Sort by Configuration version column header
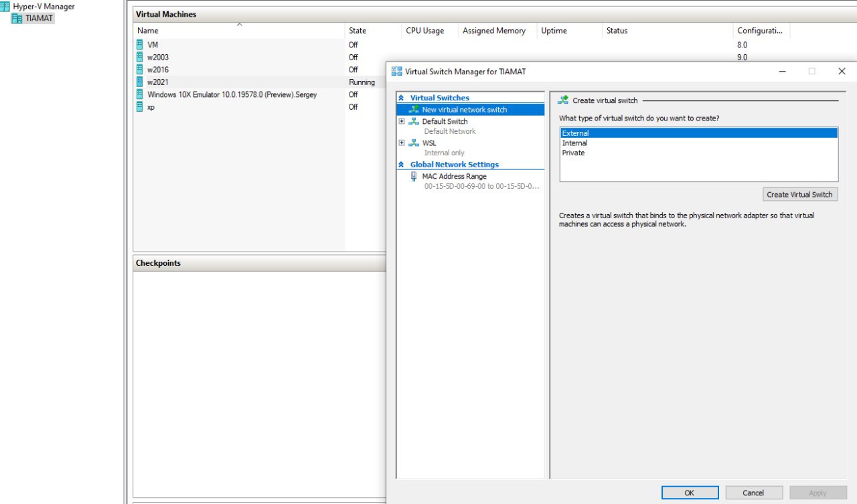 click(762, 31)
